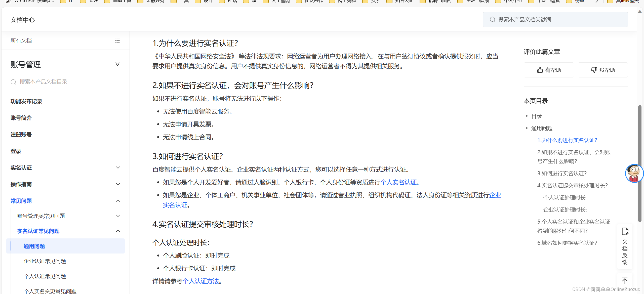Collapse 实名认证常见问题 chevron
644x294 pixels.
(x=118, y=231)
